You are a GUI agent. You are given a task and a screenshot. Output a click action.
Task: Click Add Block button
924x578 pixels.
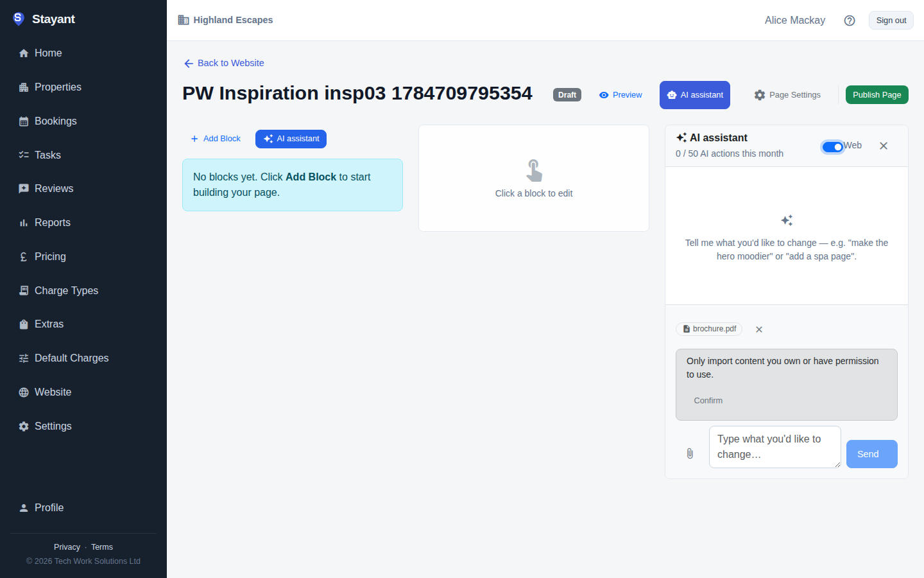click(x=216, y=139)
